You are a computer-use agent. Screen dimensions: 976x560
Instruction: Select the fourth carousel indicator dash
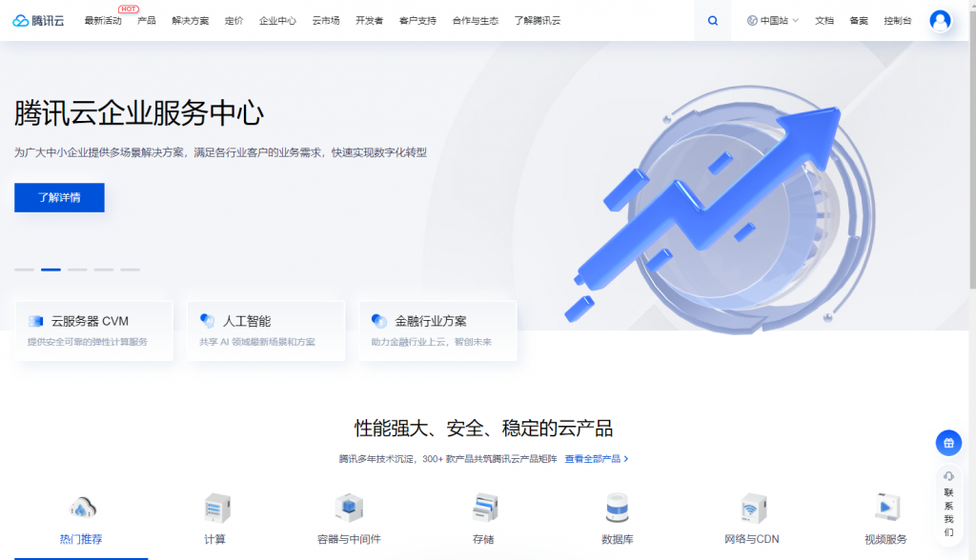click(x=104, y=270)
